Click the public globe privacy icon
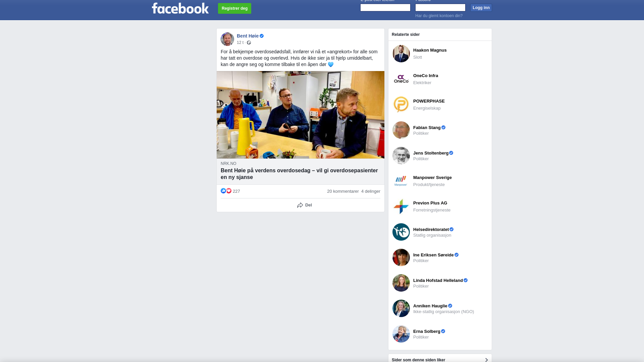Viewport: 644px width, 362px height. pyautogui.click(x=249, y=43)
